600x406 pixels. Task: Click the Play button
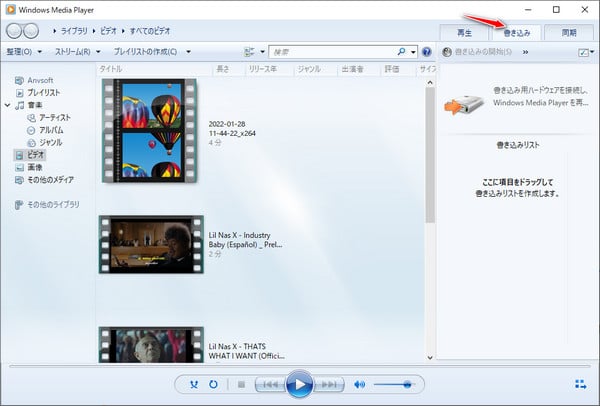click(x=299, y=384)
